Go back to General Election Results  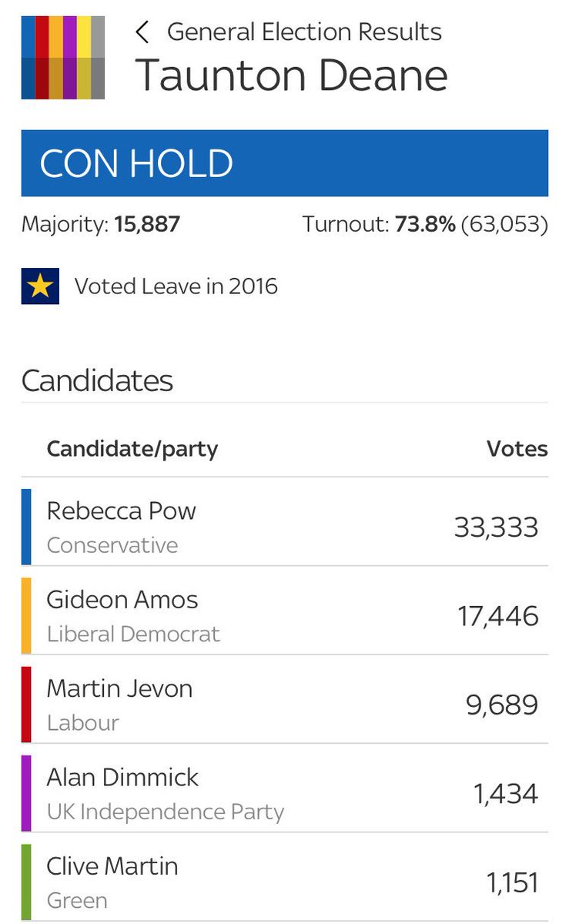point(304,32)
